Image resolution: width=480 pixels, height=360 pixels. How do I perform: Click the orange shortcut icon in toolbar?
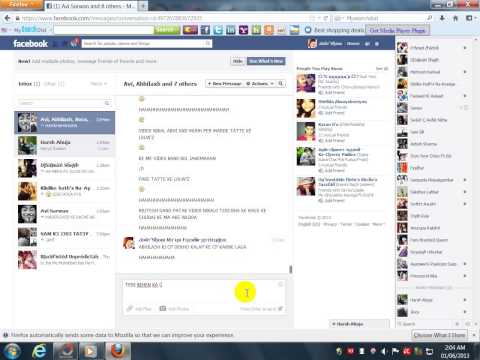tap(269, 30)
